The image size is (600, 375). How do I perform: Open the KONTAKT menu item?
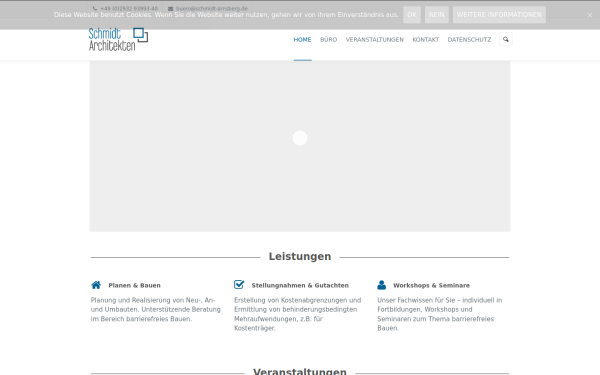[x=426, y=39]
